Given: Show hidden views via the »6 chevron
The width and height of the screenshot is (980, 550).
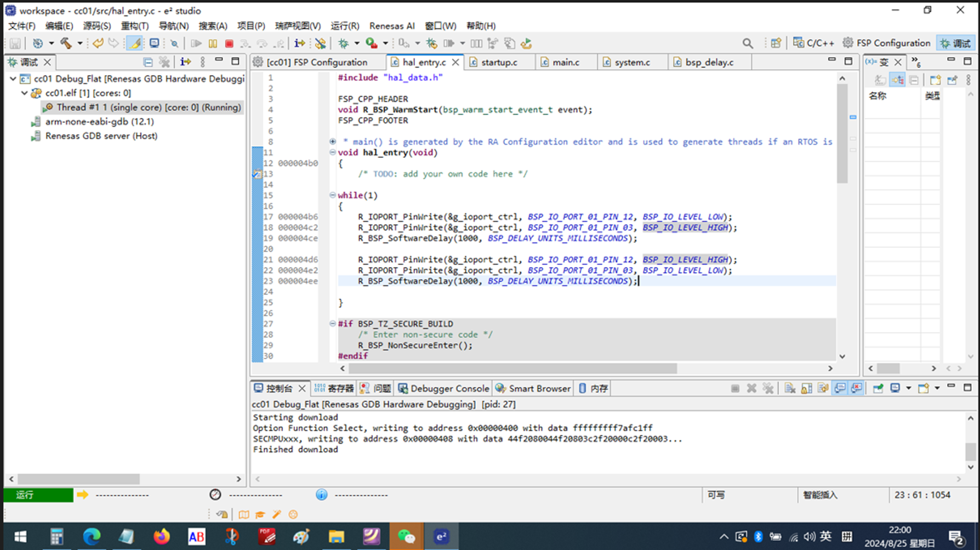Looking at the screenshot, I should (916, 62).
